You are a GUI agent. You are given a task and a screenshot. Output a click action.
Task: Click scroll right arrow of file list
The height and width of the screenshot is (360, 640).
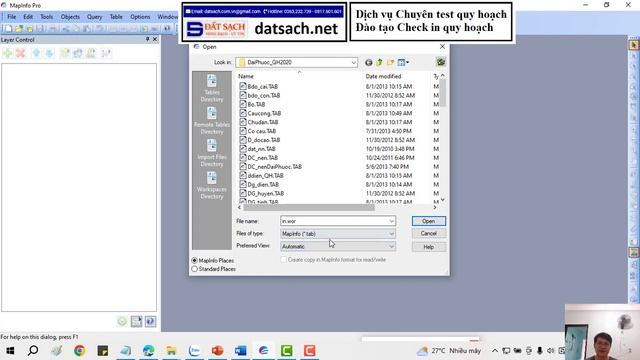point(435,207)
